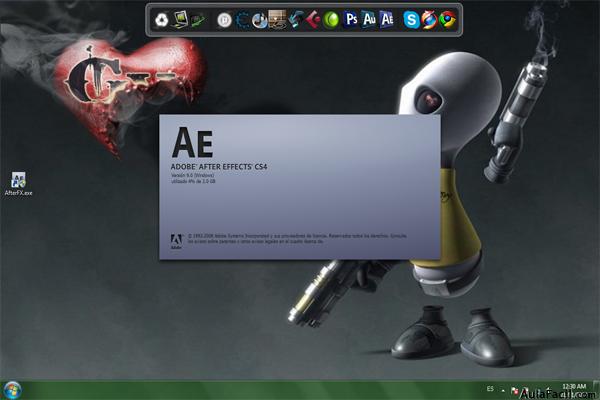Launch the red angular icon in dock

[x=313, y=20]
